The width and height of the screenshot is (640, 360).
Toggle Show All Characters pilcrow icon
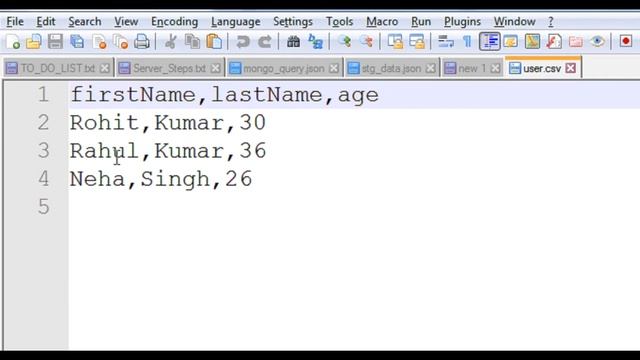click(x=467, y=42)
